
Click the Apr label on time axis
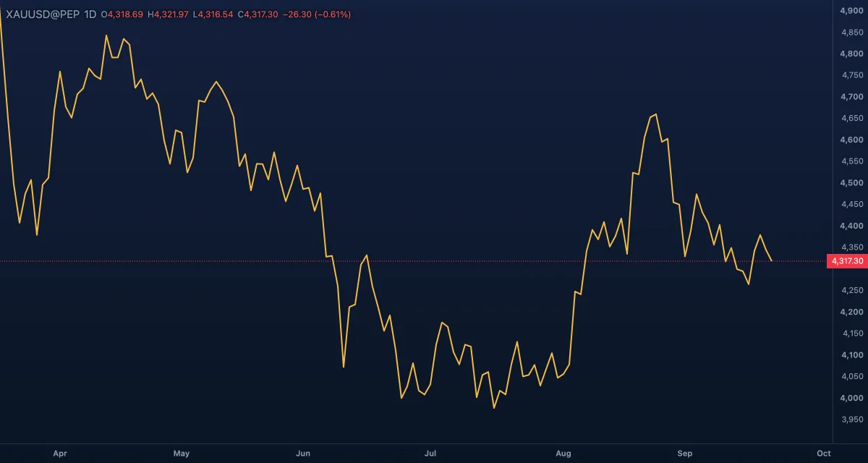[x=60, y=454]
